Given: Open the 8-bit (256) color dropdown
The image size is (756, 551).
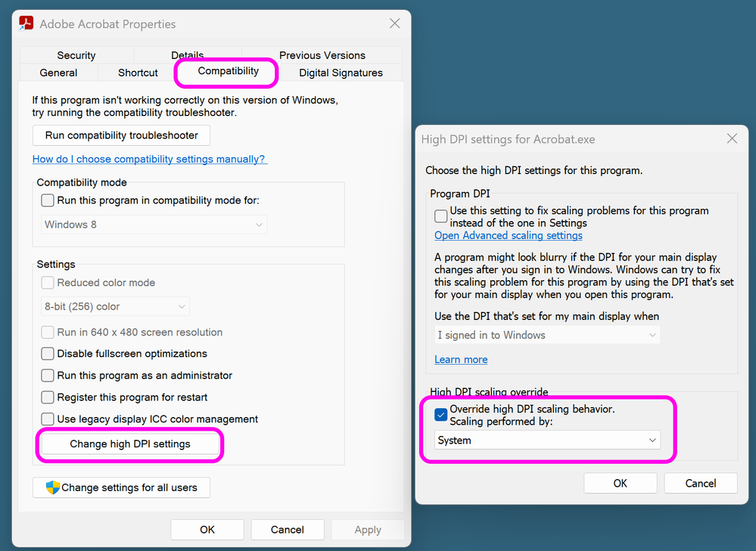Looking at the screenshot, I should (115, 307).
